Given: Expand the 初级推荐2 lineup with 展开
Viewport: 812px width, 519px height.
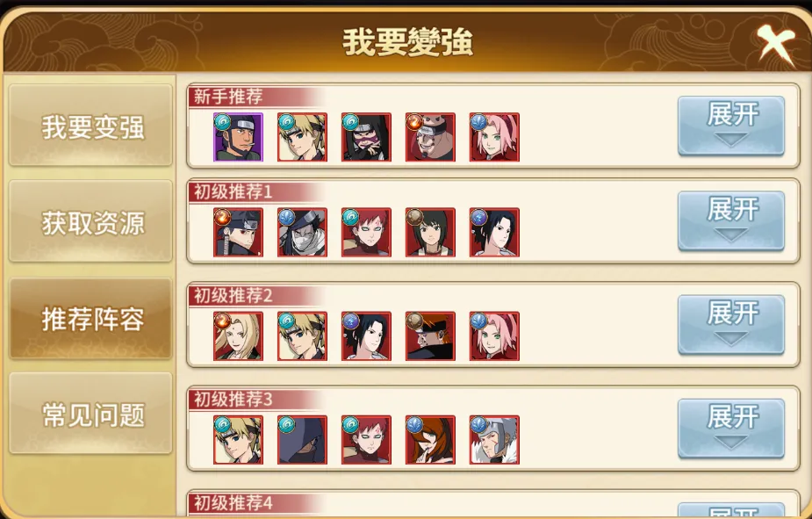Looking at the screenshot, I should [x=731, y=324].
